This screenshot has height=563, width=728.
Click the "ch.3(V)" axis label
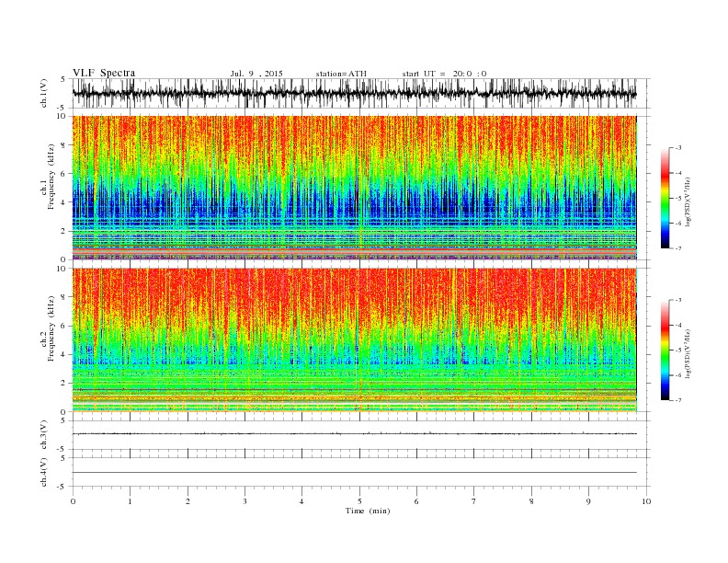(x=44, y=435)
